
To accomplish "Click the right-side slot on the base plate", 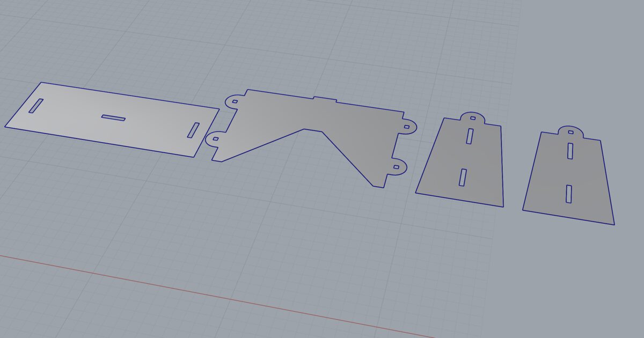I will [193, 130].
